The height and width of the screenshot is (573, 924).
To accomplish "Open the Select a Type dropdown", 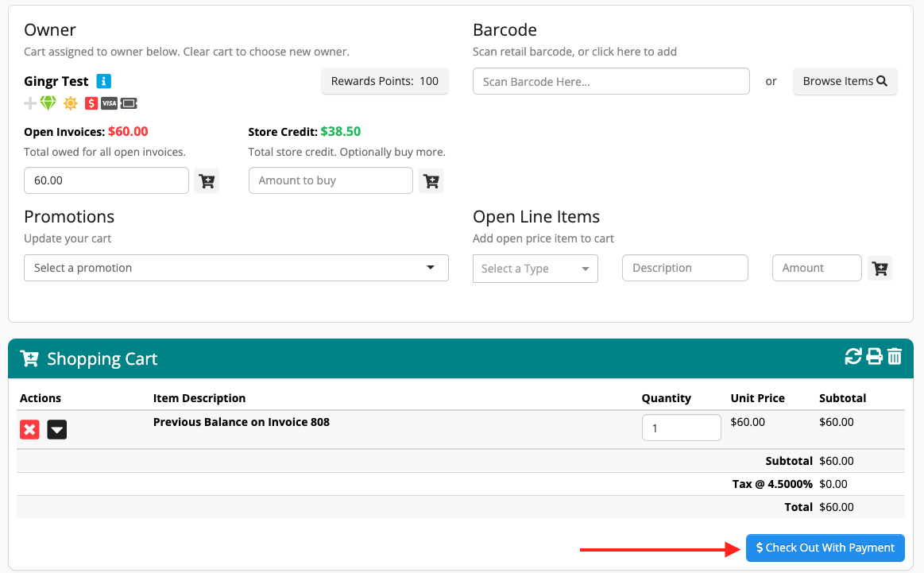I will pos(535,269).
